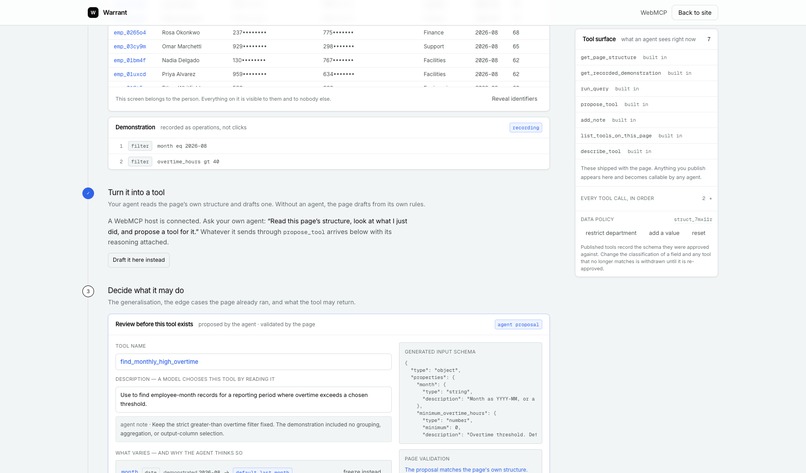The width and height of the screenshot is (806, 473).
Task: Open employee record emp_01bm4f
Action: (x=130, y=60)
